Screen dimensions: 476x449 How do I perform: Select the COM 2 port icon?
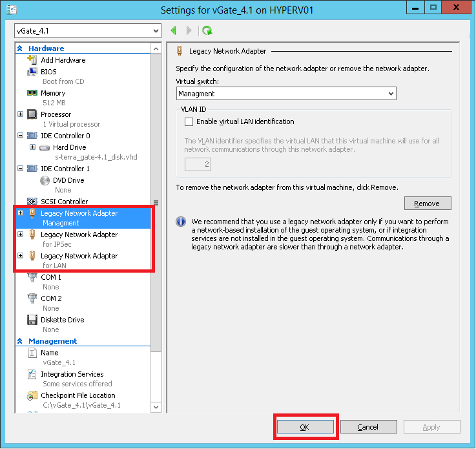[x=32, y=298]
